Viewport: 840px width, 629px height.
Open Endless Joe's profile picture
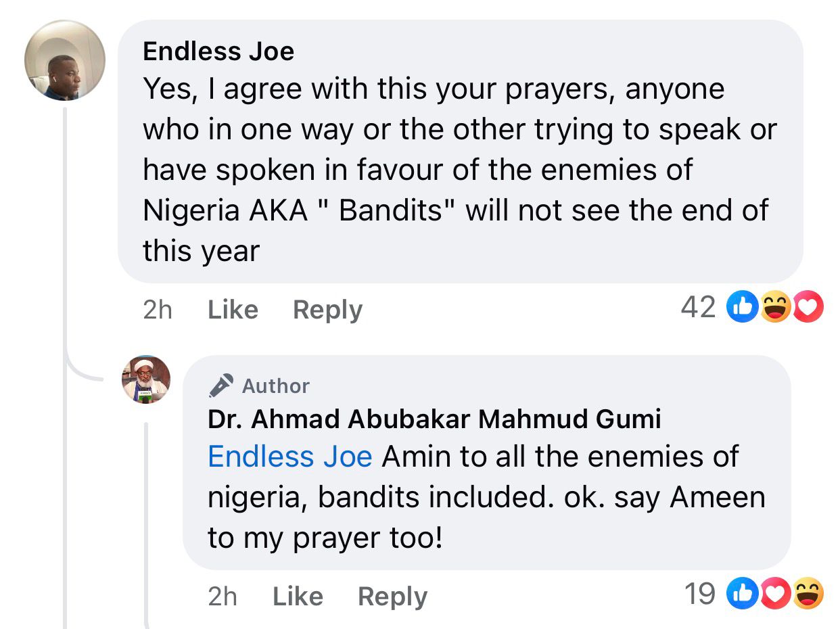[65, 61]
